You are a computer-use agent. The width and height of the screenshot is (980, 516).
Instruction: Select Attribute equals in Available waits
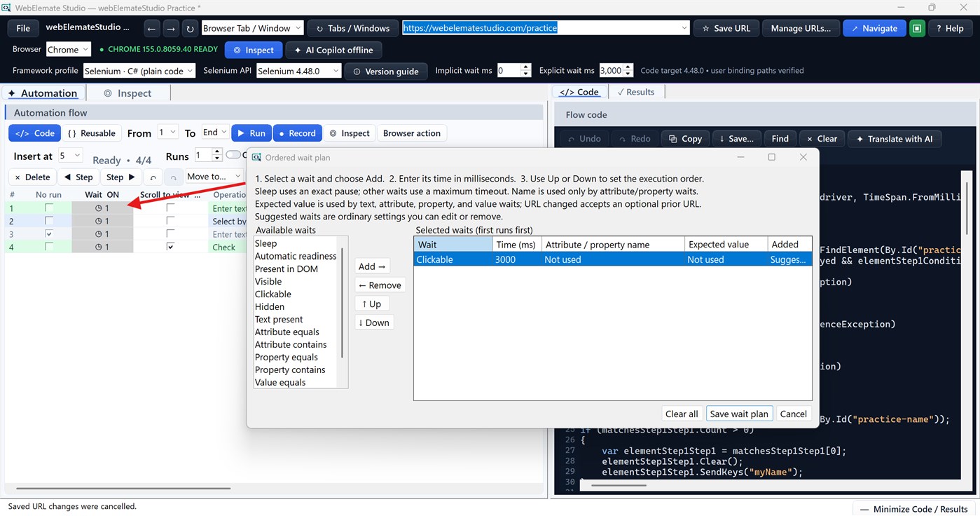pos(287,332)
